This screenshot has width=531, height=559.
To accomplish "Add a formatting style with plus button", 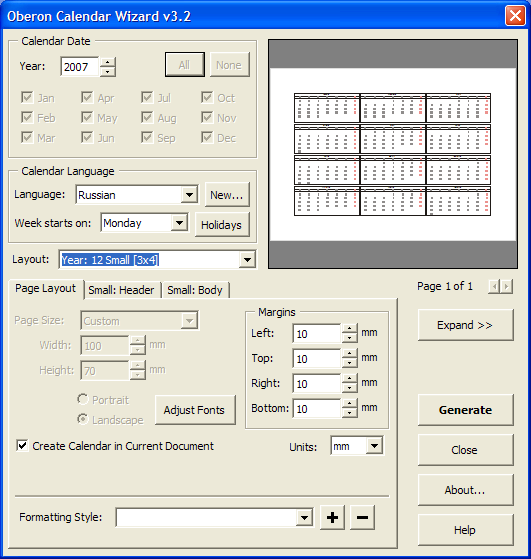I will pos(332,517).
